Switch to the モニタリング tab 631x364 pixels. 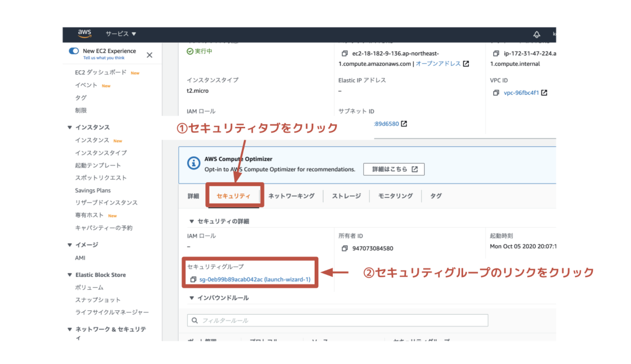(395, 196)
